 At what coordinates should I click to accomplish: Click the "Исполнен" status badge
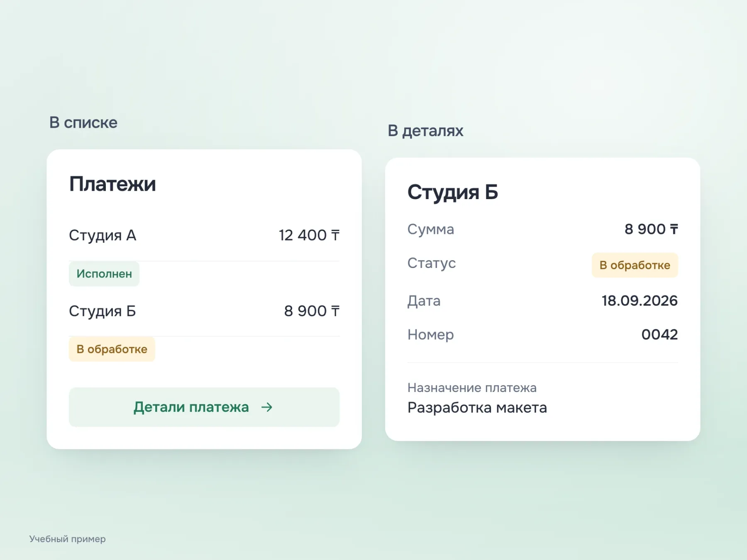(104, 274)
